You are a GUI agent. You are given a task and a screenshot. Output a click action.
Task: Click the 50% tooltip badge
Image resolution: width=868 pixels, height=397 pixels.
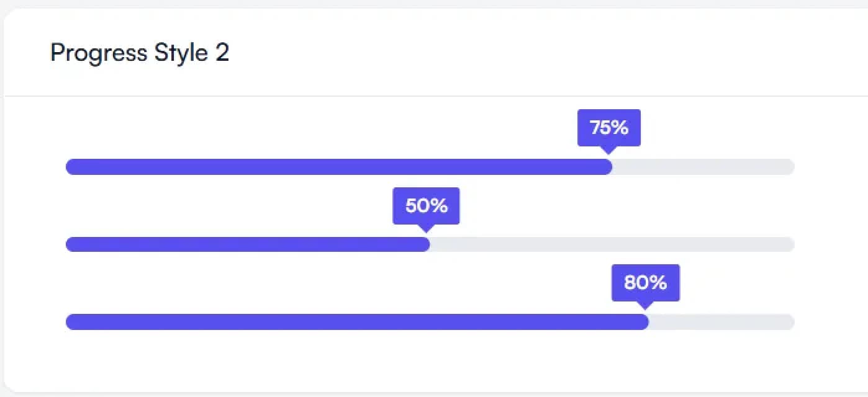click(x=426, y=205)
